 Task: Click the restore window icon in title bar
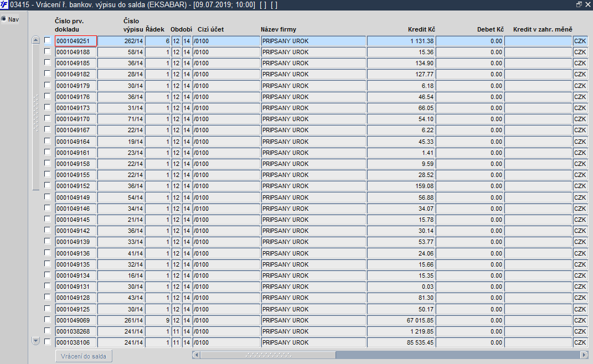pyautogui.click(x=579, y=4)
